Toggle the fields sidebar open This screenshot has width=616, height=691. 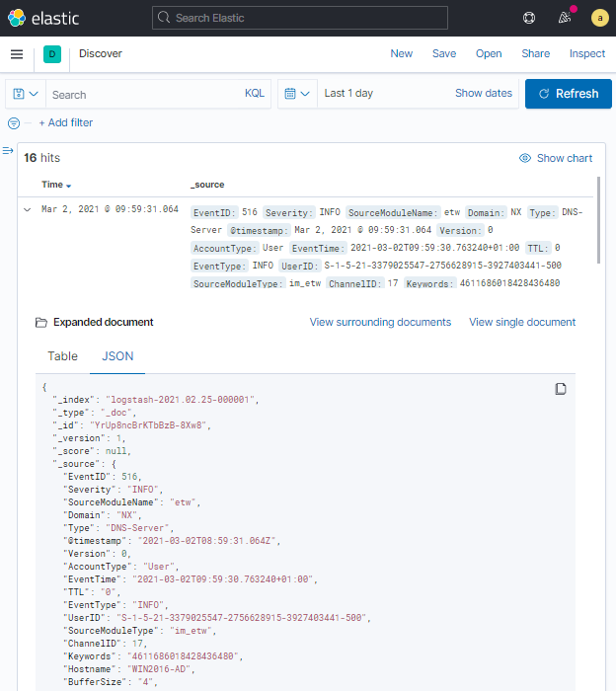coord(8,151)
